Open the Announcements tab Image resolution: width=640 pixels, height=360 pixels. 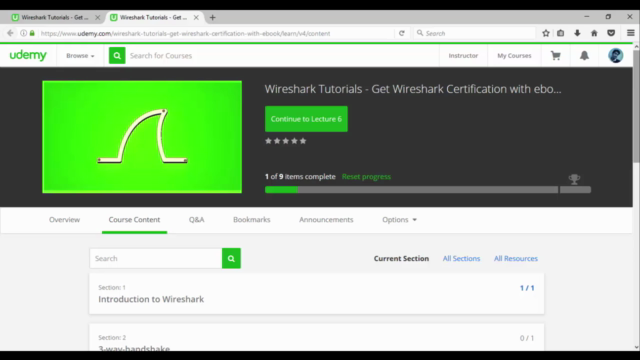(326, 220)
